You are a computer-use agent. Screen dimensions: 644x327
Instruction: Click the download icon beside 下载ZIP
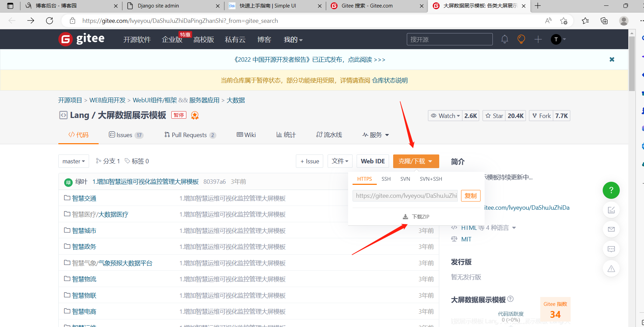click(x=405, y=217)
